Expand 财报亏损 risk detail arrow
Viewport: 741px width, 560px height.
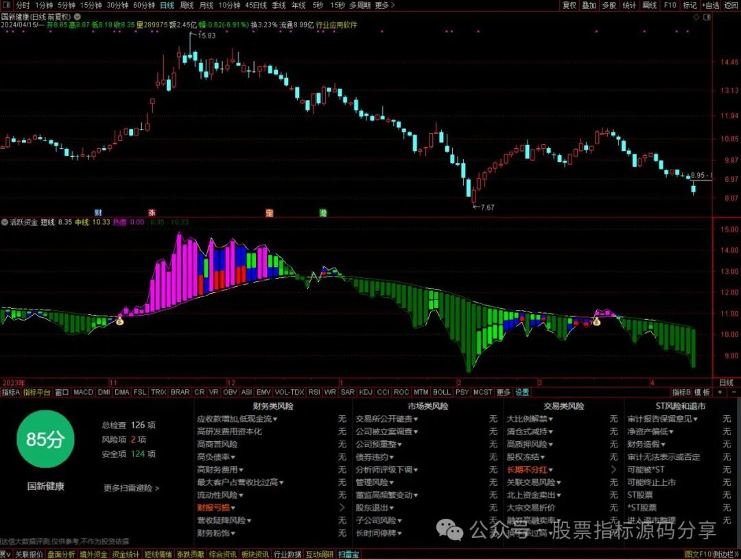tap(342, 508)
